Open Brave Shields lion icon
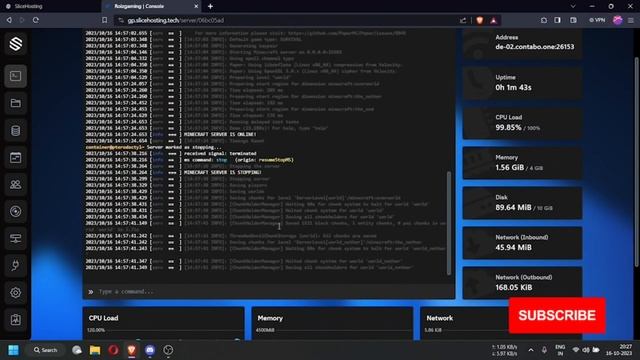 point(480,20)
